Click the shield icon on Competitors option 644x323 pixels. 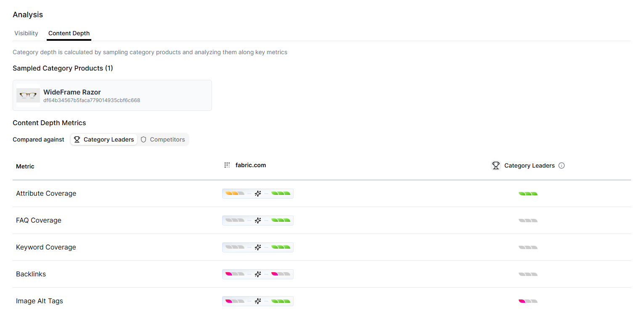point(143,139)
